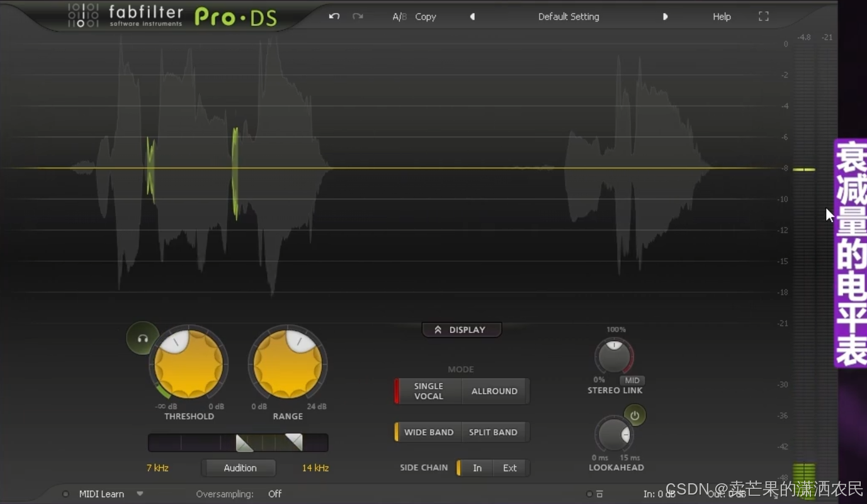Click the In: 0 dB input level

(x=659, y=495)
